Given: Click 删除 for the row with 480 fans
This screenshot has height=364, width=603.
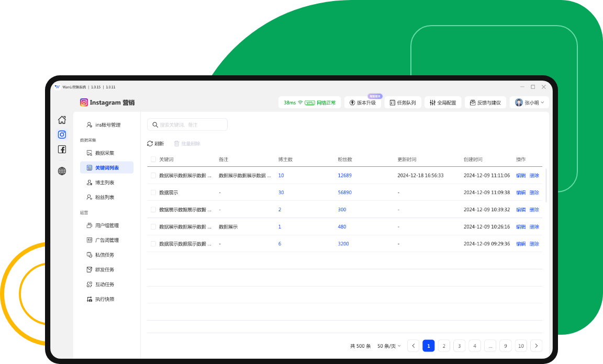Looking at the screenshot, I should tap(534, 227).
